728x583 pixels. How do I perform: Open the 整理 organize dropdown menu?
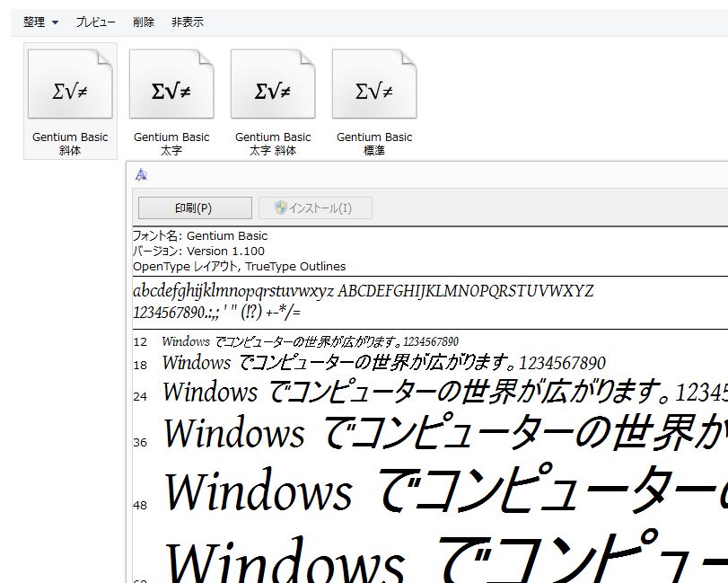click(x=41, y=22)
